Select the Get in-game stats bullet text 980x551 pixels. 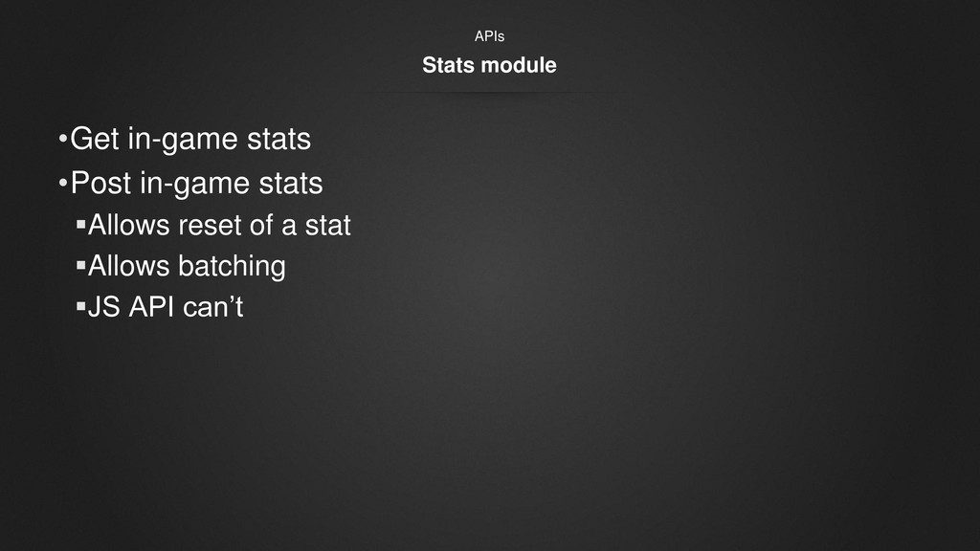click(x=190, y=140)
